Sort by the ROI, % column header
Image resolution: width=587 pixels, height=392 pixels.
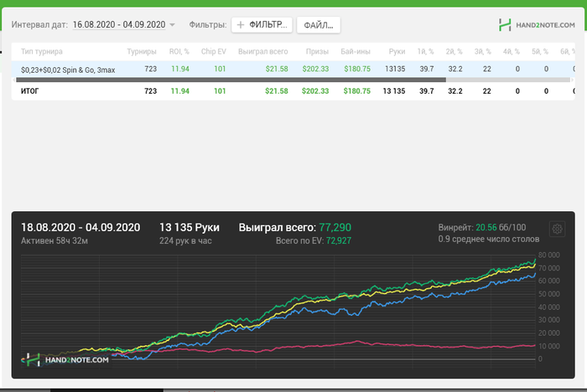(179, 52)
